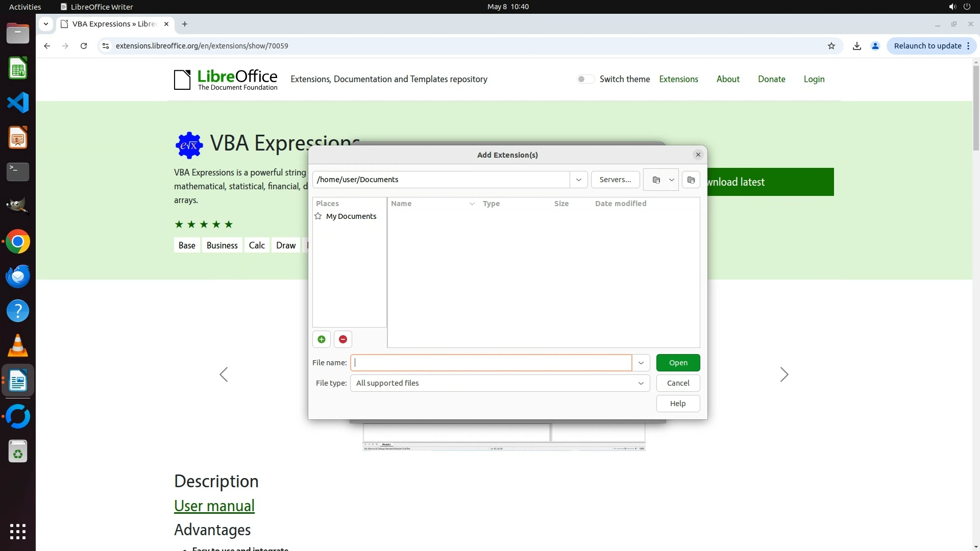Viewport: 980px width, 551px height.
Task: Click the connect to folder icon
Action: point(656,180)
